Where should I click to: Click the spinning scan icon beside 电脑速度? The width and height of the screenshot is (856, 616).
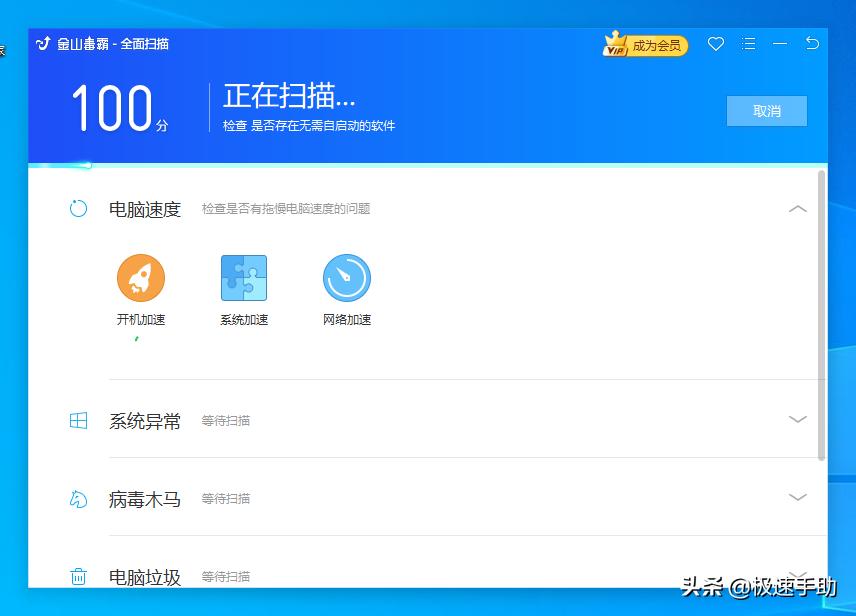(78, 208)
